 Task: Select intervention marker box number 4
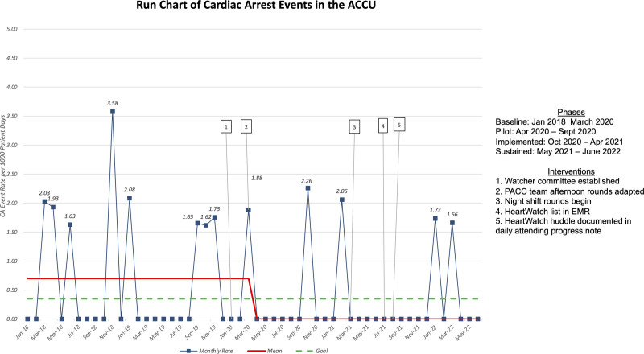[x=383, y=125]
